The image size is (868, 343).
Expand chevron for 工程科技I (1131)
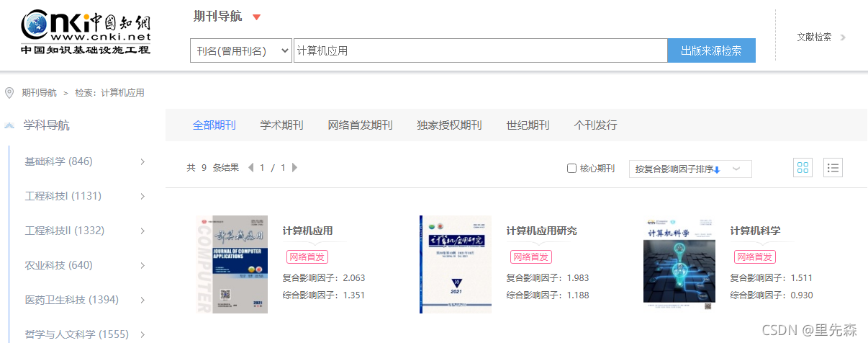point(143,196)
